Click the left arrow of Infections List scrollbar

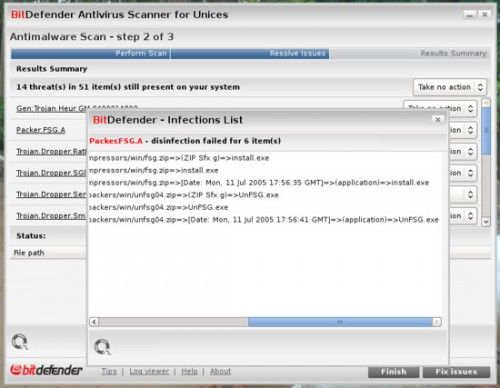(x=94, y=322)
